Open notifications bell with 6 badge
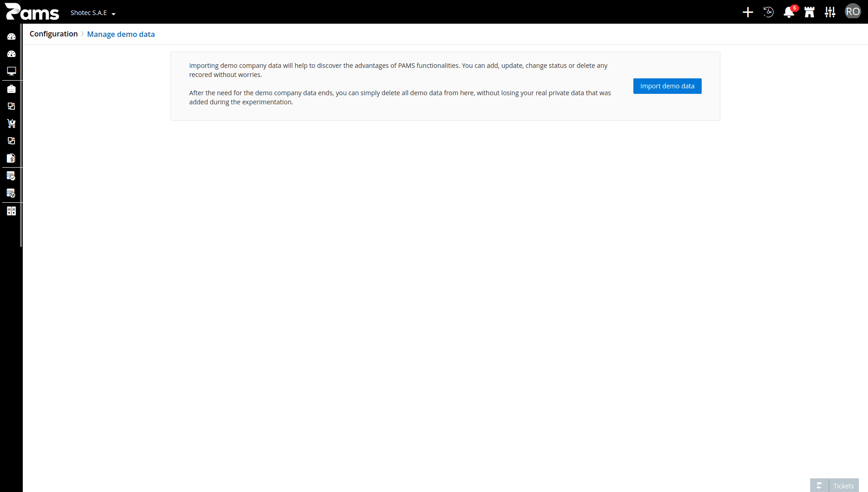 pyautogui.click(x=790, y=12)
